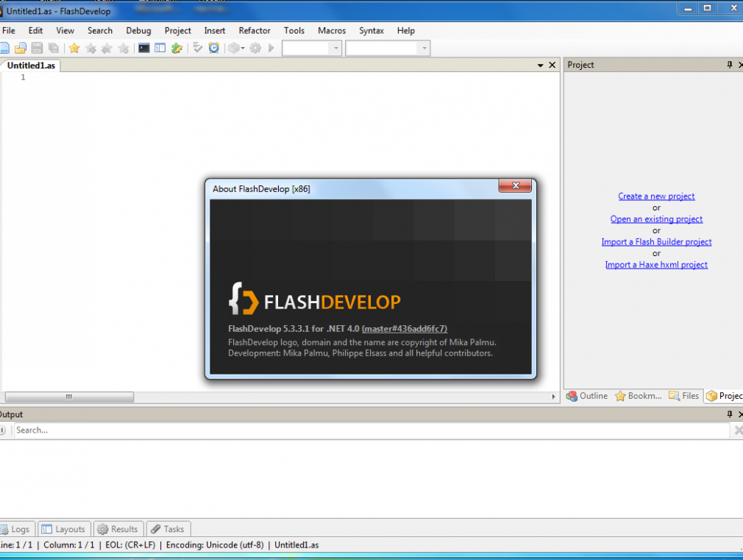Image resolution: width=743 pixels, height=560 pixels.
Task: Go to next bookmark star icon
Action: pyautogui.click(x=91, y=48)
